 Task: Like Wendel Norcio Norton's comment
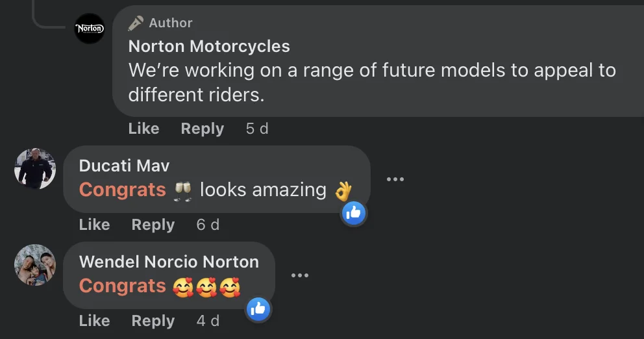(x=94, y=321)
